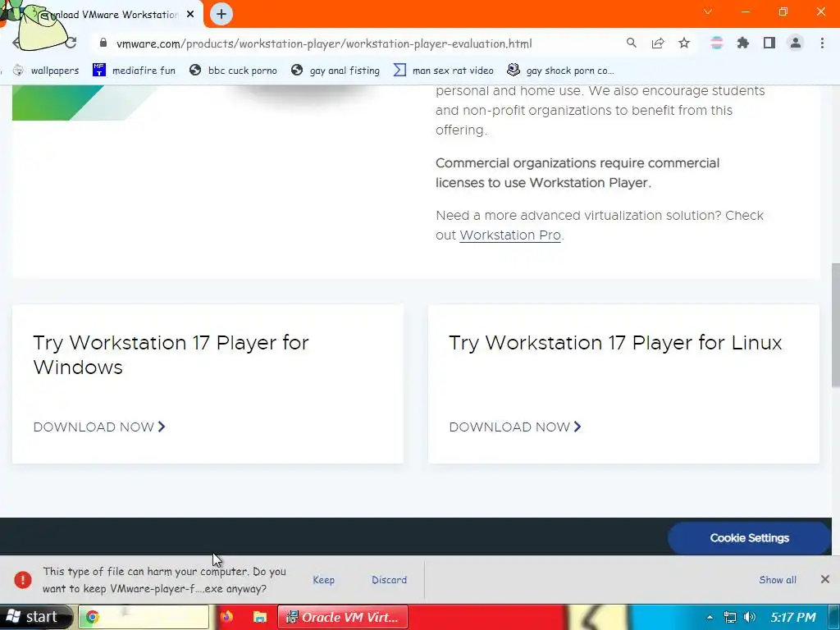Open the profile avatar icon
840x630 pixels.
tap(796, 43)
